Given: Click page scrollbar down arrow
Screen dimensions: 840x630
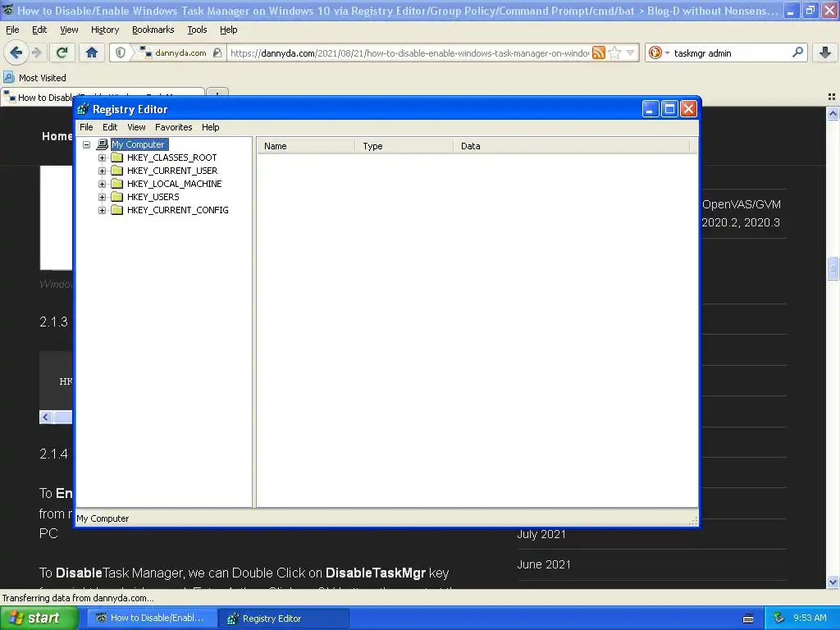Looking at the screenshot, I should (833, 582).
